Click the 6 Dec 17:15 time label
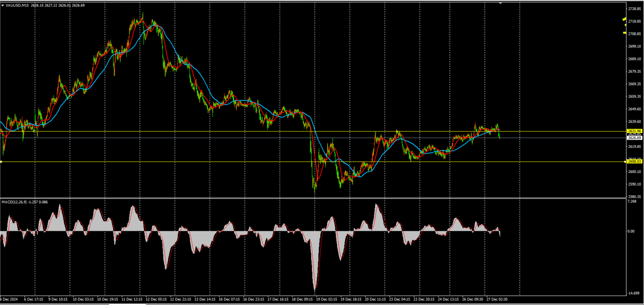 coord(33,299)
